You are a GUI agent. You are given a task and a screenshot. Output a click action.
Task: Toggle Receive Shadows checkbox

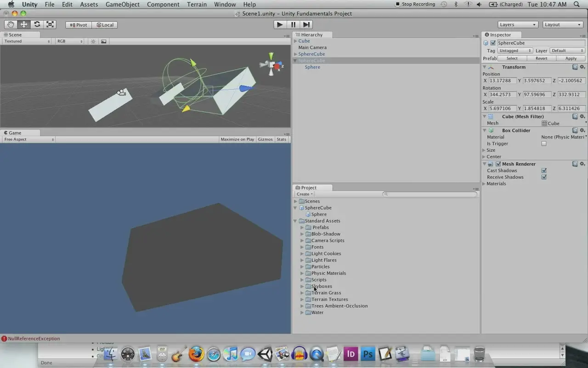pyautogui.click(x=544, y=177)
